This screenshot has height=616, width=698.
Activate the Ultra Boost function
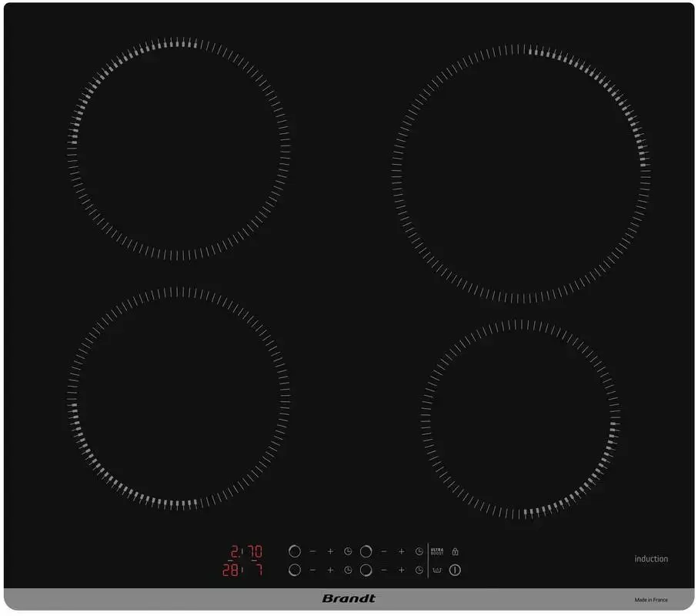(x=437, y=551)
